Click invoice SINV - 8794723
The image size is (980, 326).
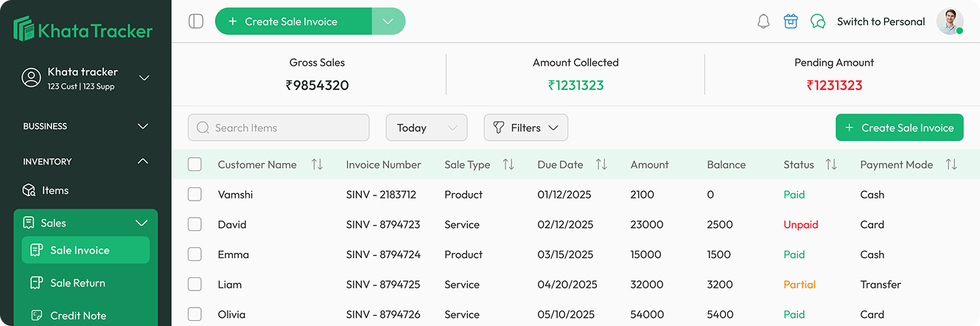pyautogui.click(x=383, y=224)
